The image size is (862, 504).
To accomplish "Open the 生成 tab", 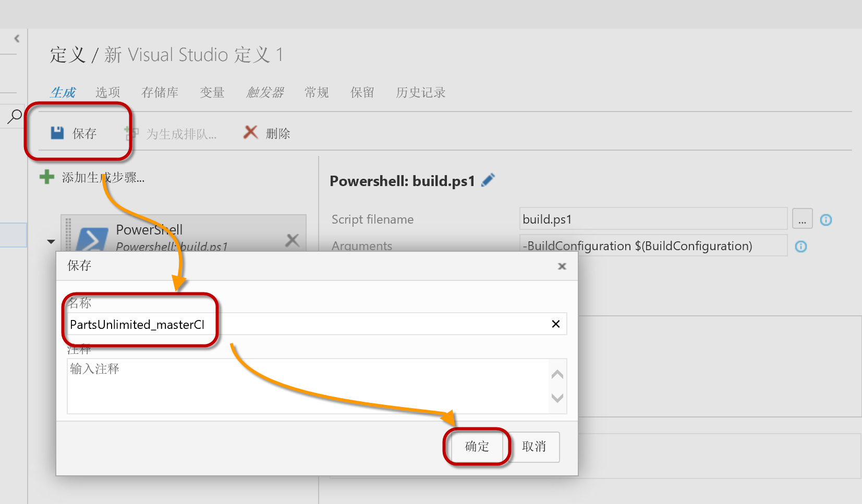I will (63, 93).
